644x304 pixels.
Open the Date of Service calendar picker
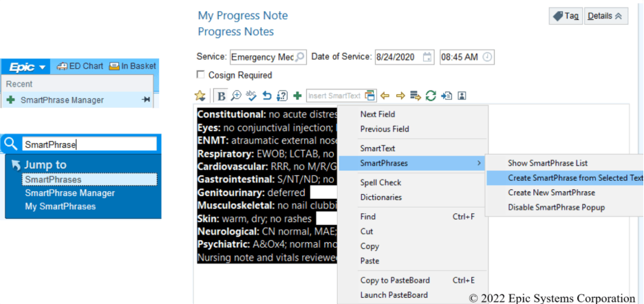(x=427, y=57)
